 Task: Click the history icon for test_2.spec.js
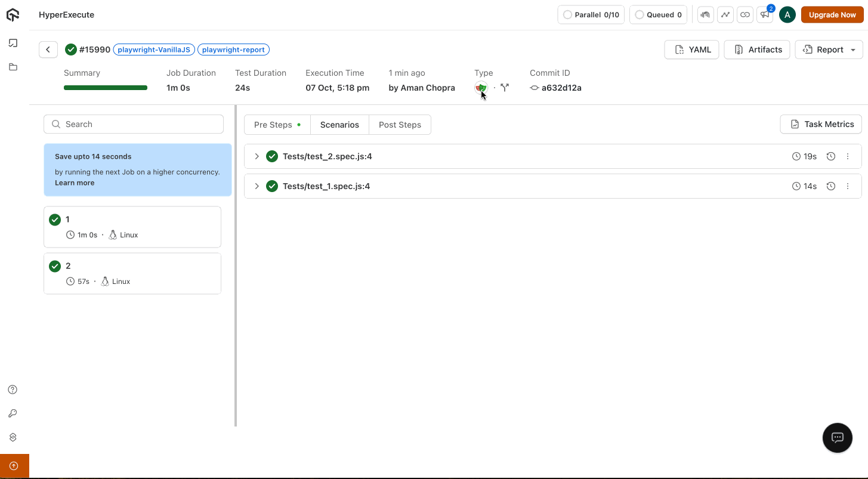pos(830,156)
